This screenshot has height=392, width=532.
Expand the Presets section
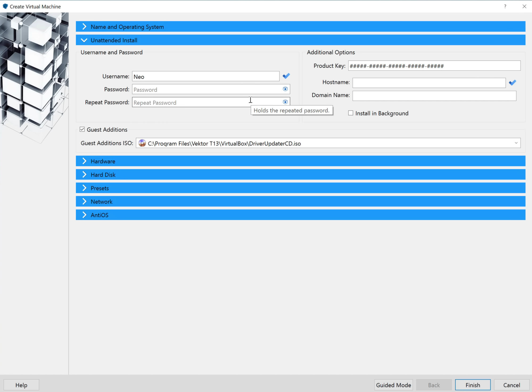[x=300, y=188]
